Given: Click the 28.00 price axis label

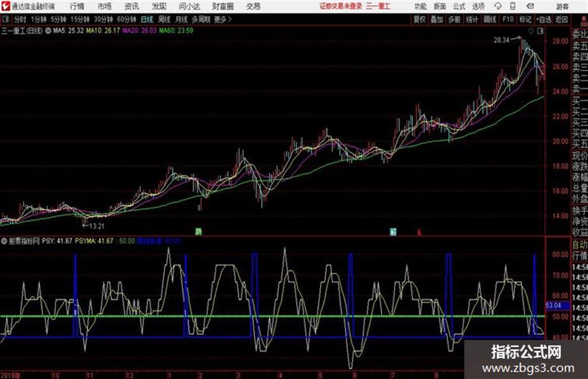Looking at the screenshot, I should click(560, 41).
